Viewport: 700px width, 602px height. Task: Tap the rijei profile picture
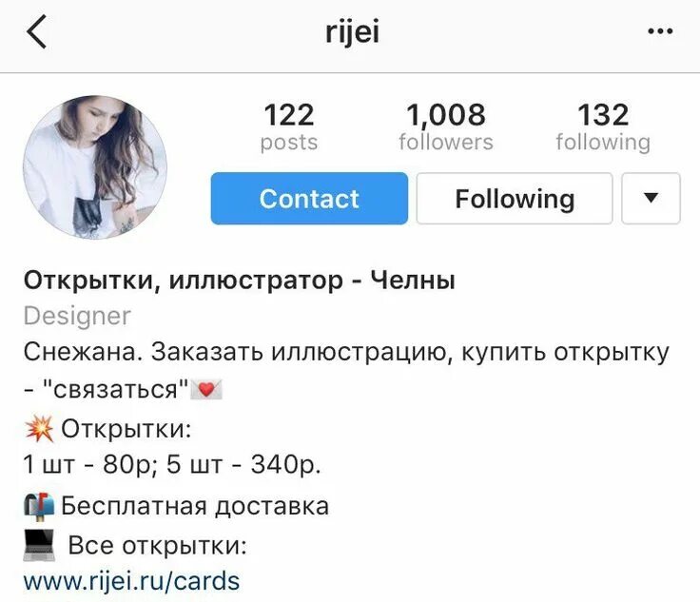[95, 166]
